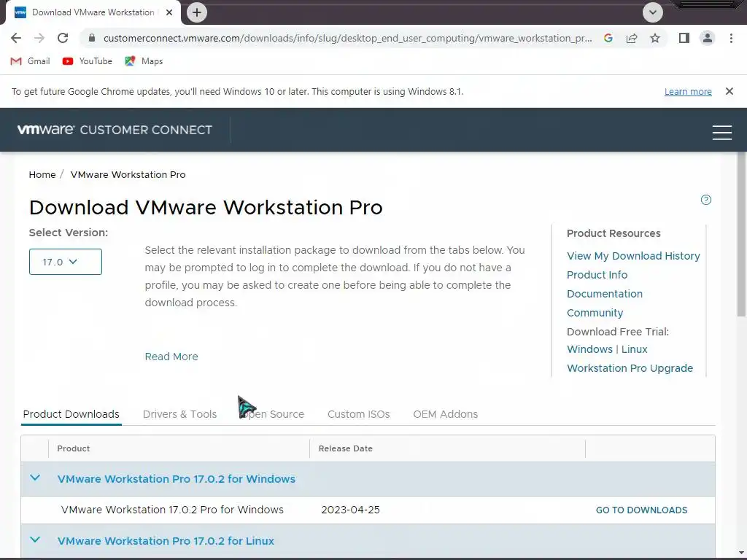The image size is (747, 560).
Task: Click the Home breadcrumb link
Action: (x=42, y=175)
